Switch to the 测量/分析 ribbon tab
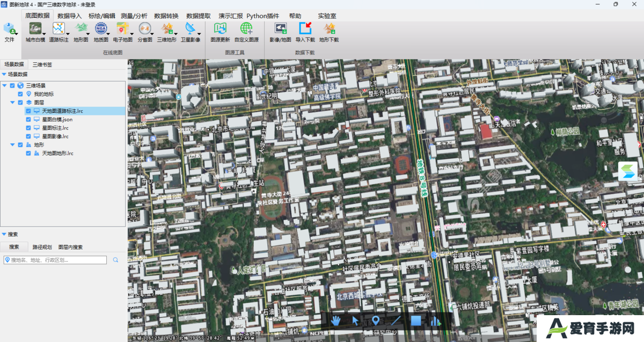Image resolution: width=644 pixels, height=342 pixels. [x=134, y=16]
